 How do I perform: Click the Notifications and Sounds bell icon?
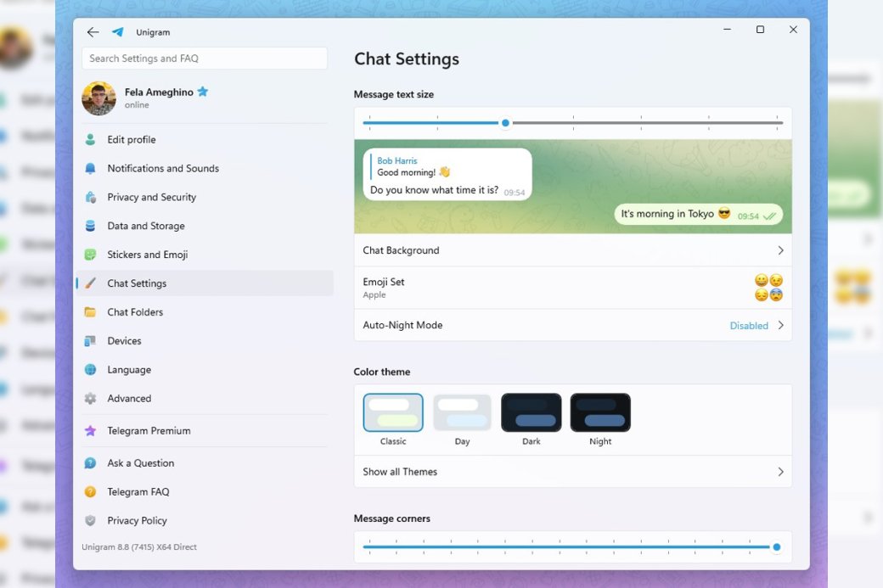coord(90,168)
